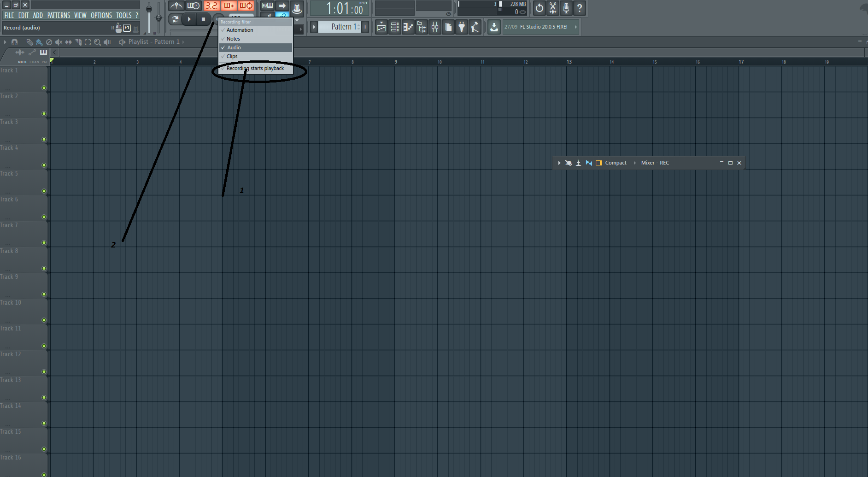This screenshot has width=868, height=477.
Task: Open the ADD menu
Action: pyautogui.click(x=38, y=15)
